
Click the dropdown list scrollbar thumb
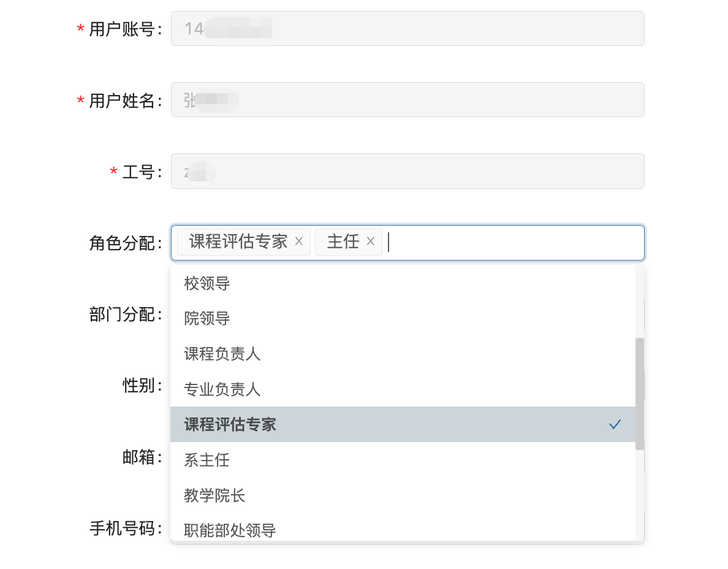point(639,394)
